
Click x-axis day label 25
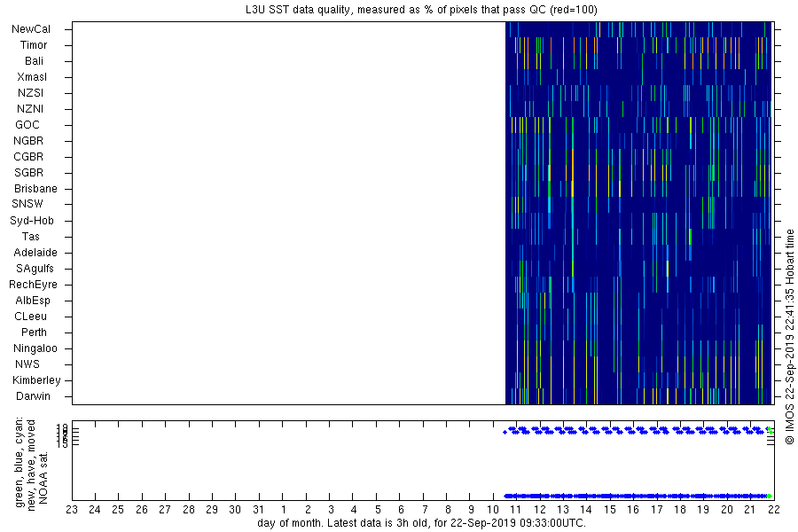tap(118, 510)
